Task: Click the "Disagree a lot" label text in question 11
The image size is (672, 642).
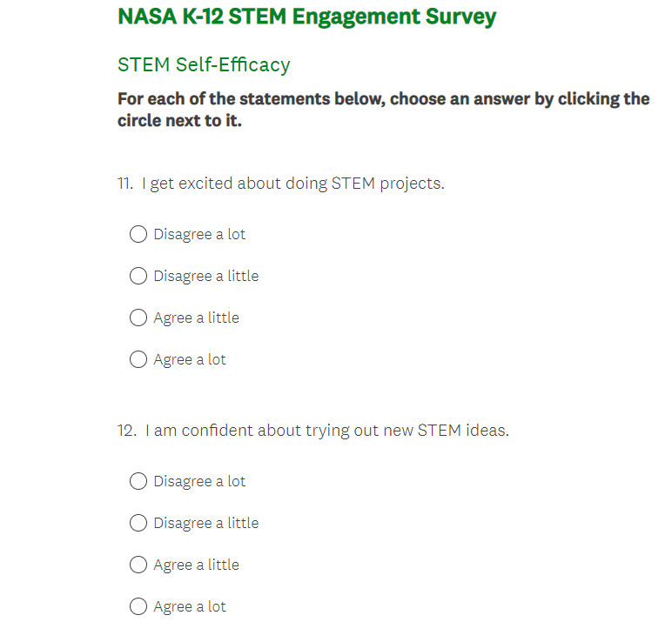Action: [199, 234]
